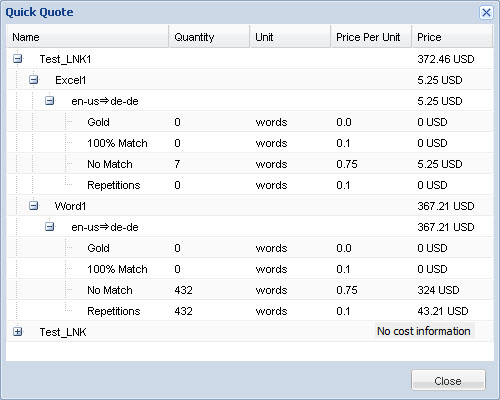Click the Price Per Unit column header
This screenshot has height=400, width=500.
(x=371, y=37)
